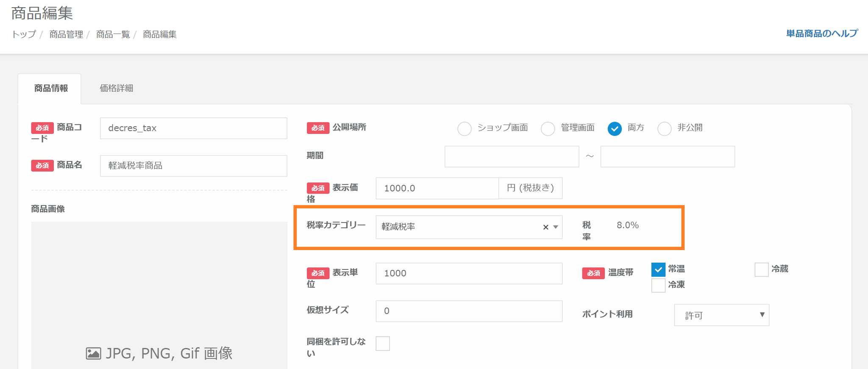Tick the disallow bundling checkbox

(383, 343)
